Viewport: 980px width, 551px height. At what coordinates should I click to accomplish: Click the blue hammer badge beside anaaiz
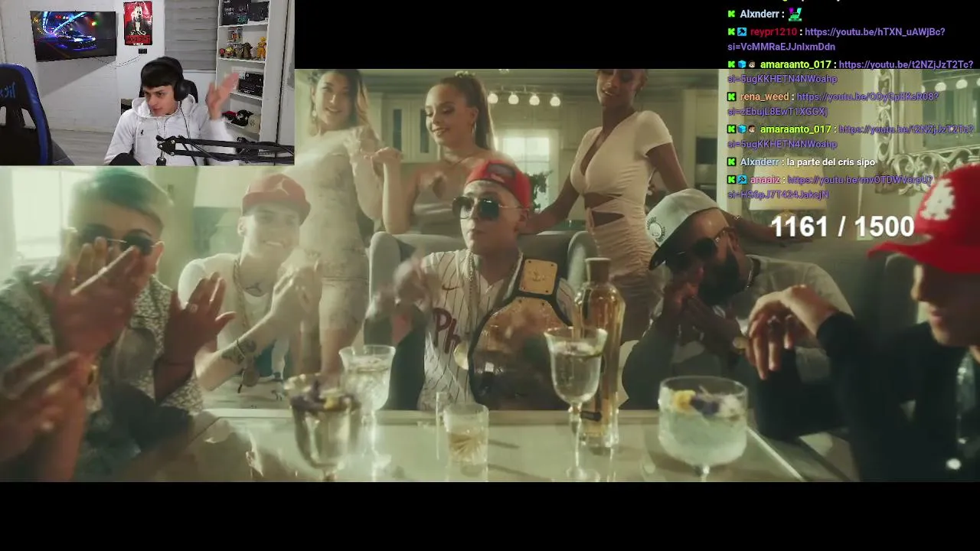[742, 180]
